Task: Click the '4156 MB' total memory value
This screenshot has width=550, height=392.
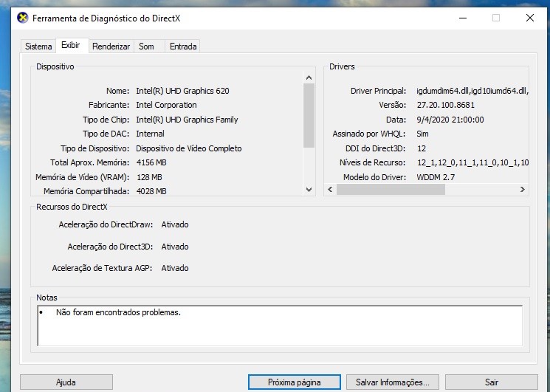Action: pos(151,162)
